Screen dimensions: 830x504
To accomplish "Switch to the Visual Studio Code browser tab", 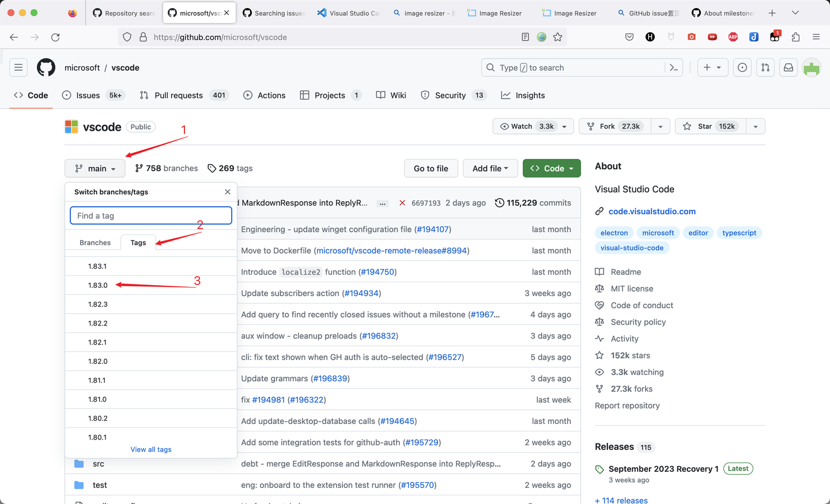I will [x=349, y=13].
